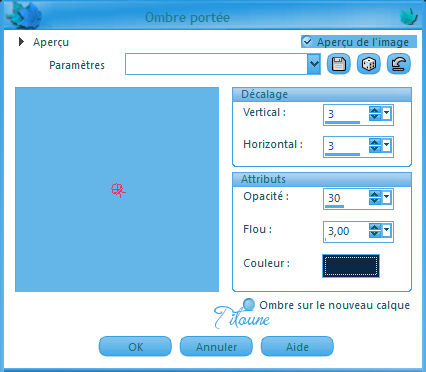Click the Annuler button
This screenshot has height=372, width=426.
coord(216,347)
